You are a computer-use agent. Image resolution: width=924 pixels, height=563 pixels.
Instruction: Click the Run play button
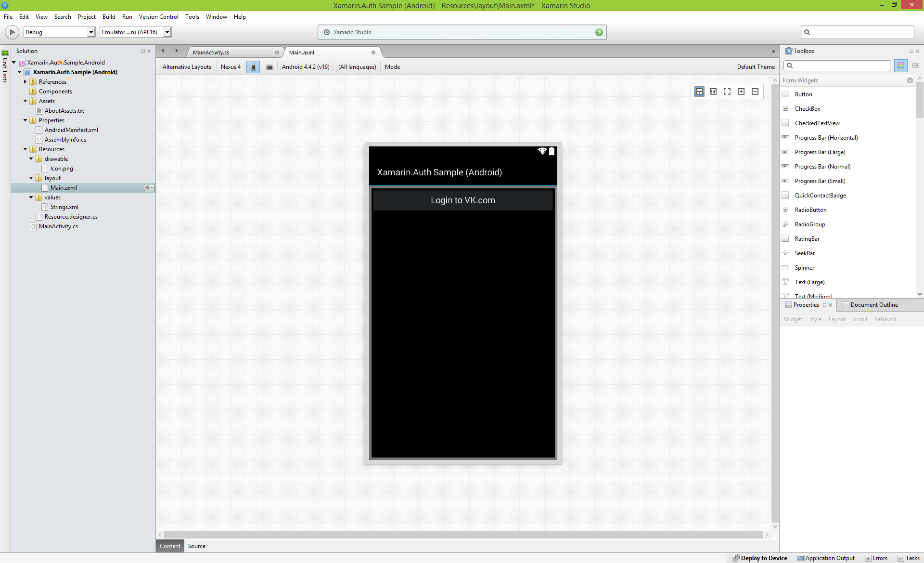(12, 32)
